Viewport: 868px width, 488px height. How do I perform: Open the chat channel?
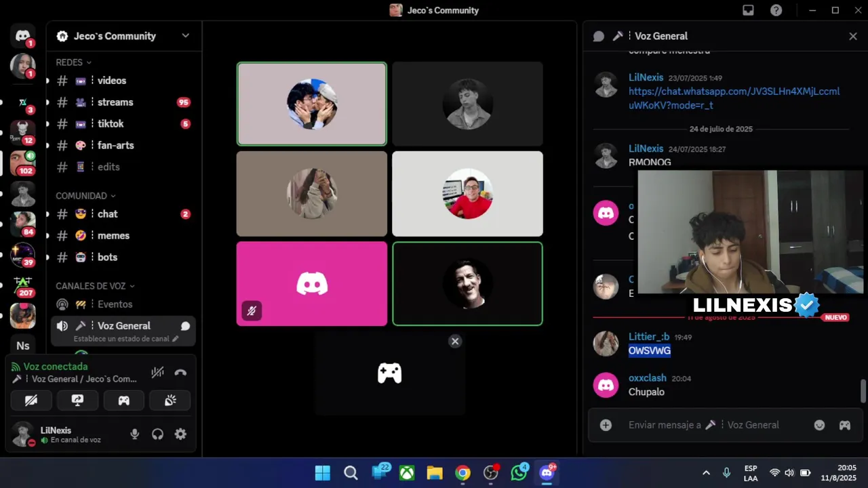[x=123, y=214]
